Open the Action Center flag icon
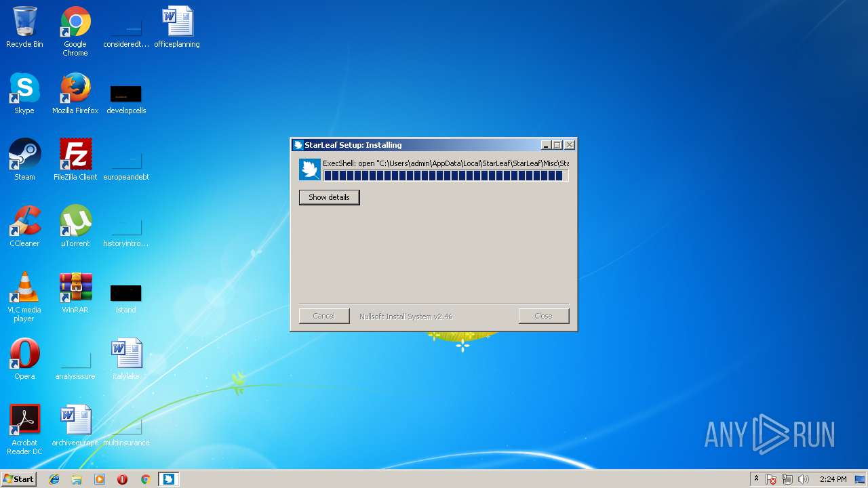This screenshot has height=488, width=868. click(x=772, y=479)
